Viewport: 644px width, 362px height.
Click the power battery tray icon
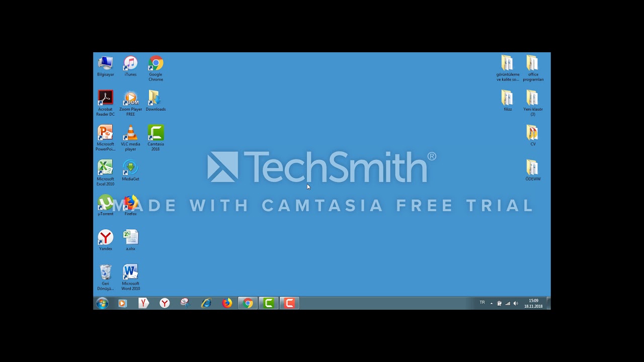pos(499,303)
